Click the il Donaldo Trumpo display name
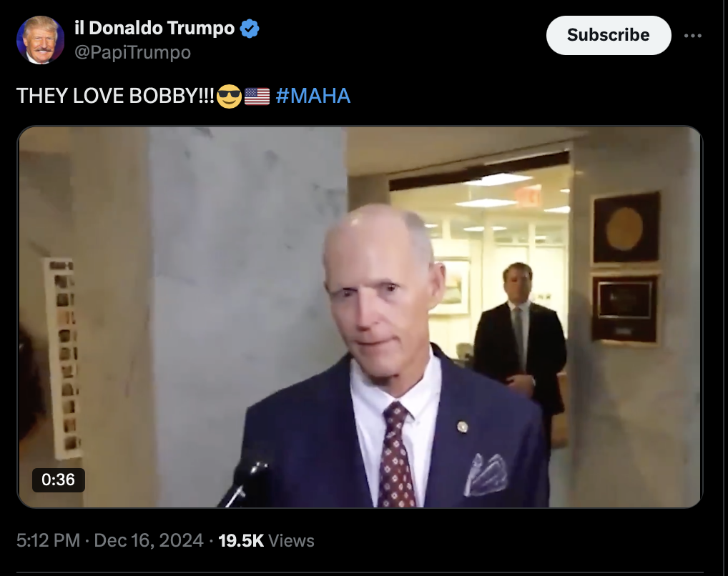Screen dimensions: 728x576 coord(154,28)
